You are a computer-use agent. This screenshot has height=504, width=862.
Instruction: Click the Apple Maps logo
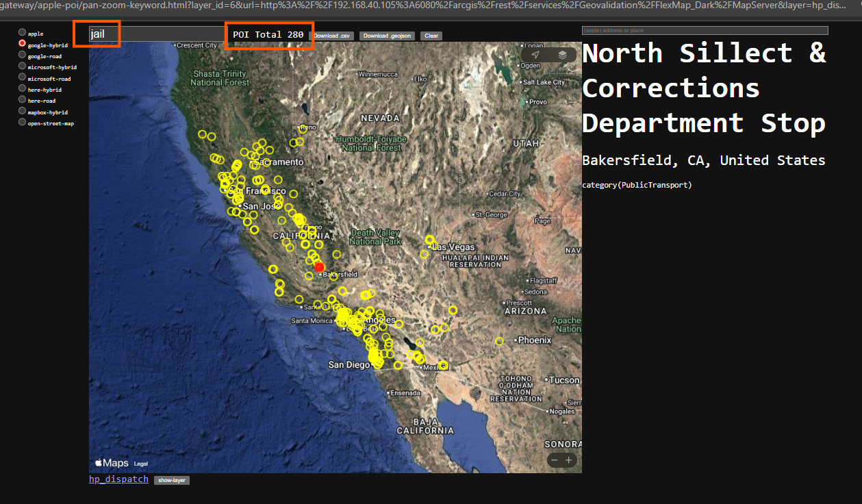click(112, 463)
